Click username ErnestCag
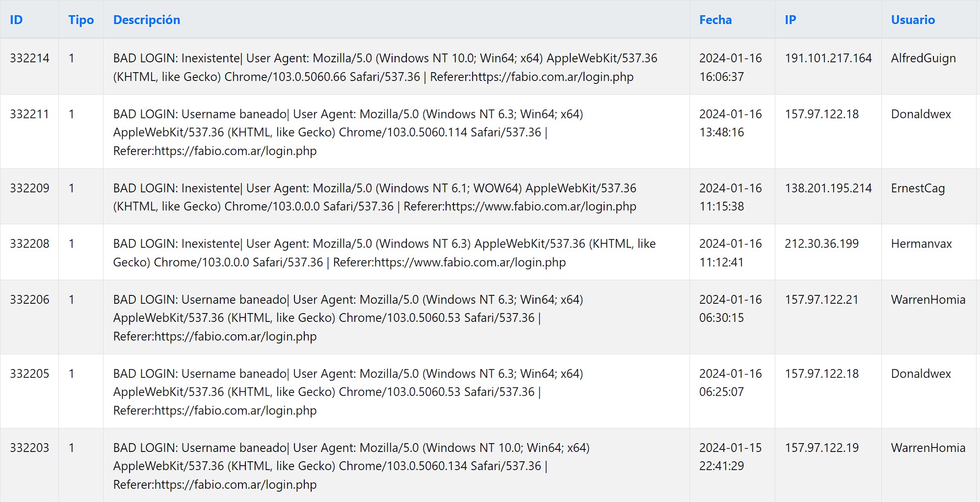 click(x=918, y=188)
